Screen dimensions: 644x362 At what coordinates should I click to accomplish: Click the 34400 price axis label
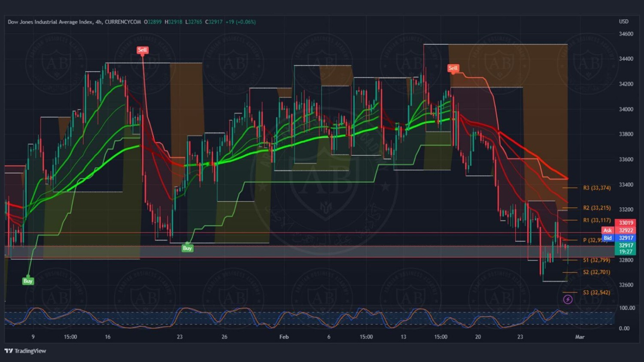click(626, 59)
